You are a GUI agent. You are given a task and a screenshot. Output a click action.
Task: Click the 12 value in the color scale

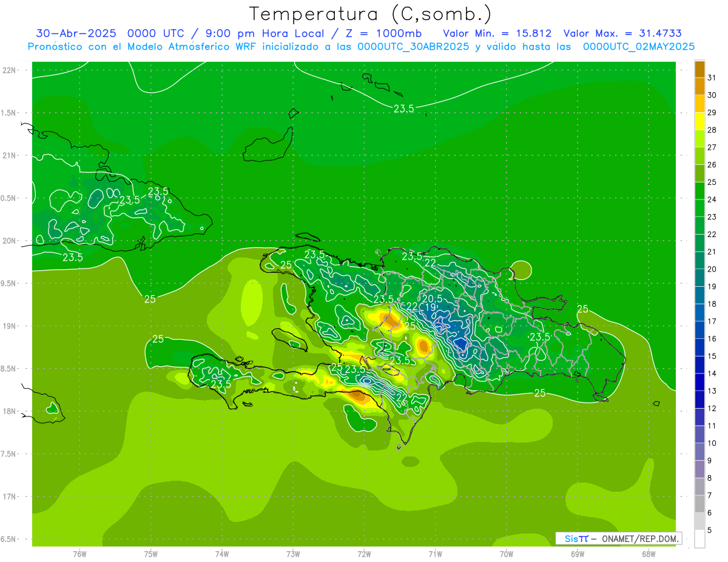tap(712, 409)
